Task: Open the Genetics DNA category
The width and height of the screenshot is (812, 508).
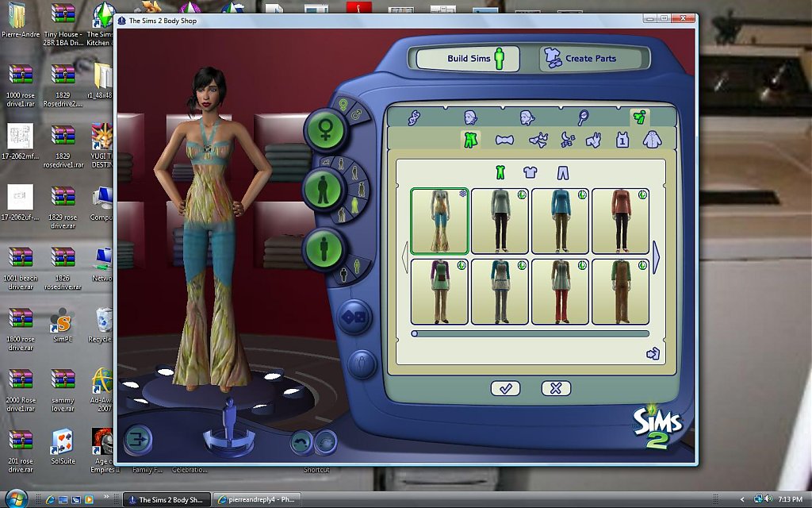Action: pos(413,117)
